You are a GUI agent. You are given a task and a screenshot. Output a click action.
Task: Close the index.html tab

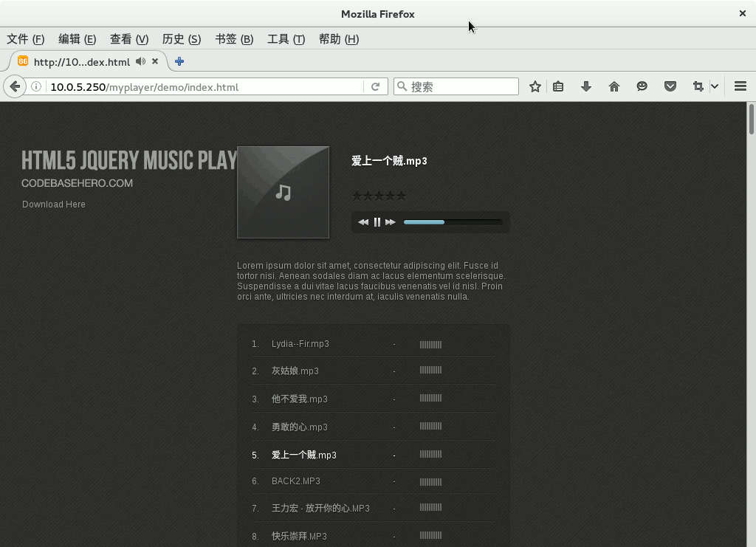(155, 61)
